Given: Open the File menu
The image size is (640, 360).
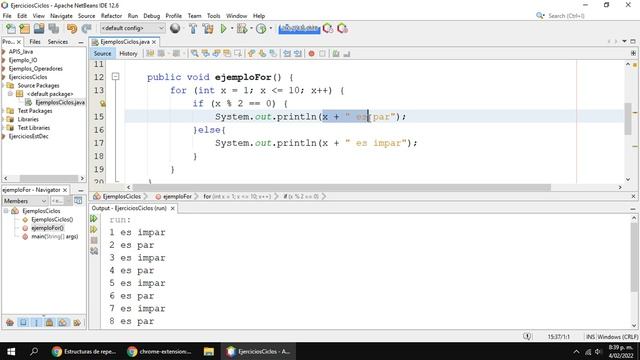Looking at the screenshot, I should click(7, 16).
